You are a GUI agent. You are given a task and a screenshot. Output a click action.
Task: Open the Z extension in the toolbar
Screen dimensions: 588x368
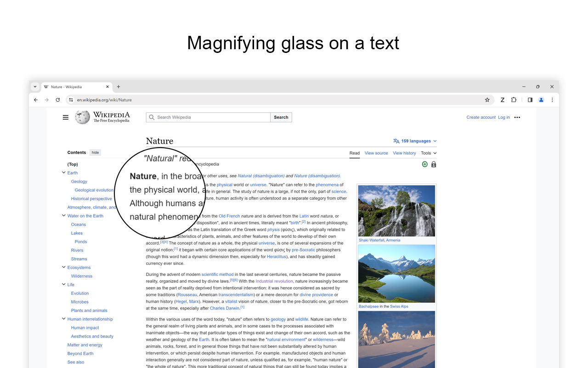pos(503,99)
